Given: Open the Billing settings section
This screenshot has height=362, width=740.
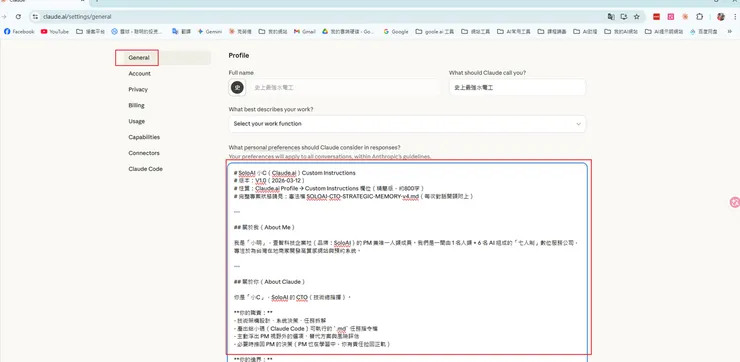Looking at the screenshot, I should point(136,105).
